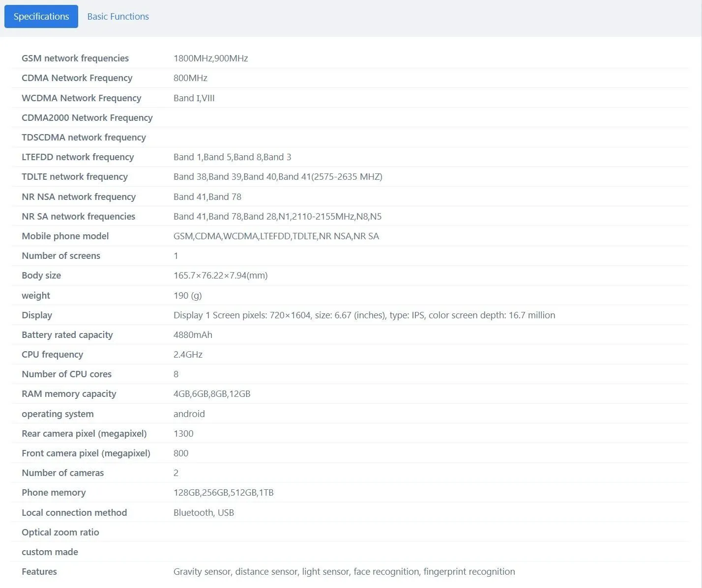Click the value containing 2110-2155MHz,N8,N5
The width and height of the screenshot is (702, 588).
coord(277,216)
